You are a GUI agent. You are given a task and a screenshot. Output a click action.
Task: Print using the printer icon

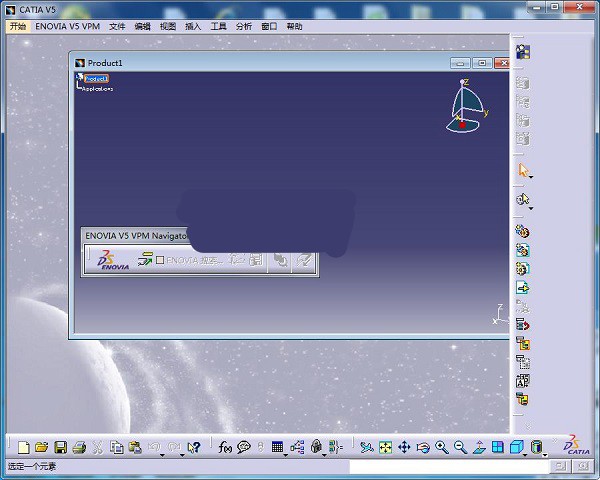79,447
